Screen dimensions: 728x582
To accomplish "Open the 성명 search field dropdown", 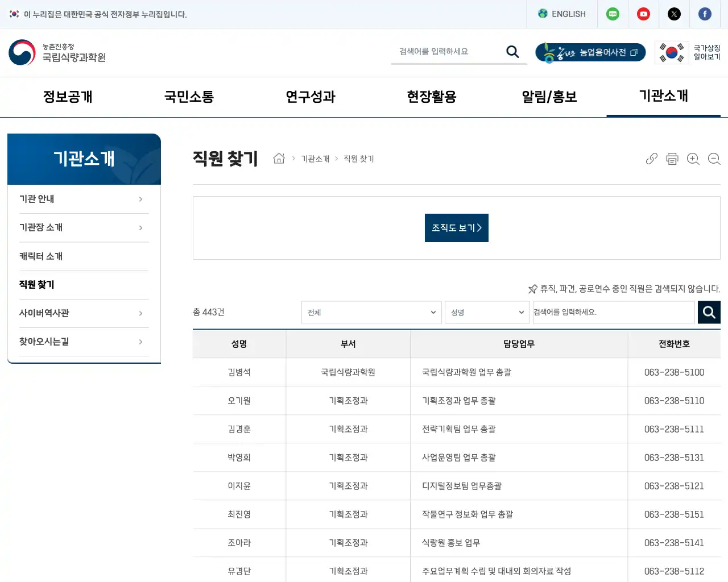I will (487, 312).
